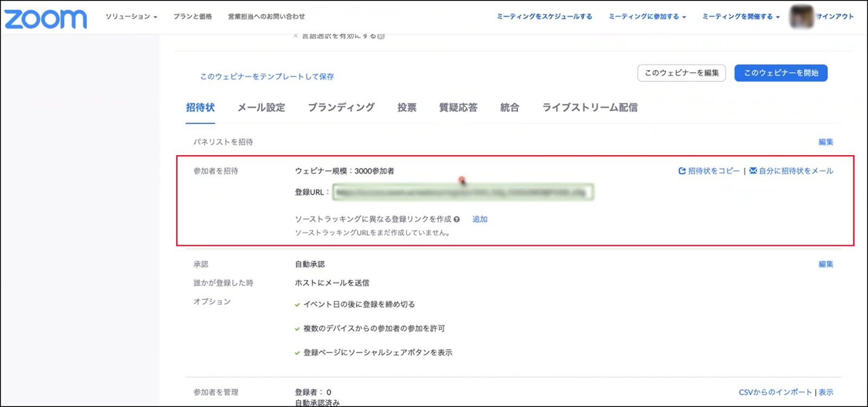Click checkmark beside 複数のデバイスからの参加者の参加を許可
Image resolution: width=868 pixels, height=407 pixels.
click(x=297, y=329)
